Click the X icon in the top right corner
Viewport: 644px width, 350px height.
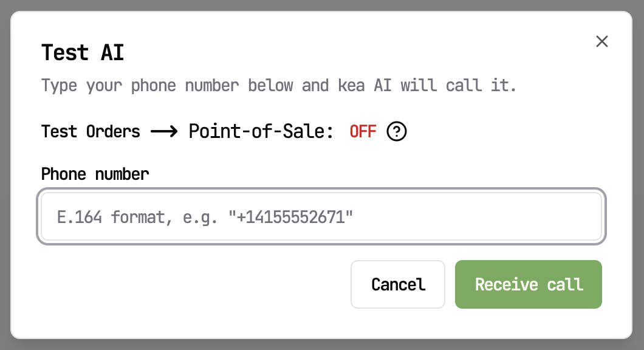click(x=602, y=41)
